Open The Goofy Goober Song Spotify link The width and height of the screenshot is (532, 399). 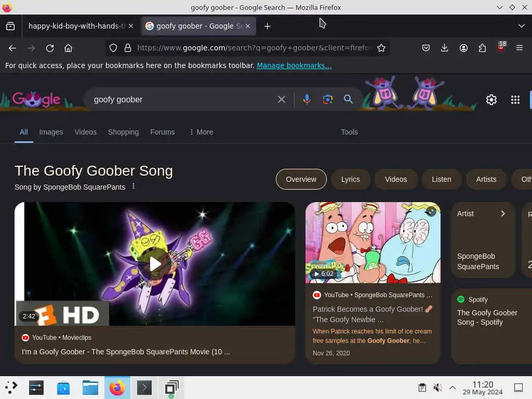487,317
